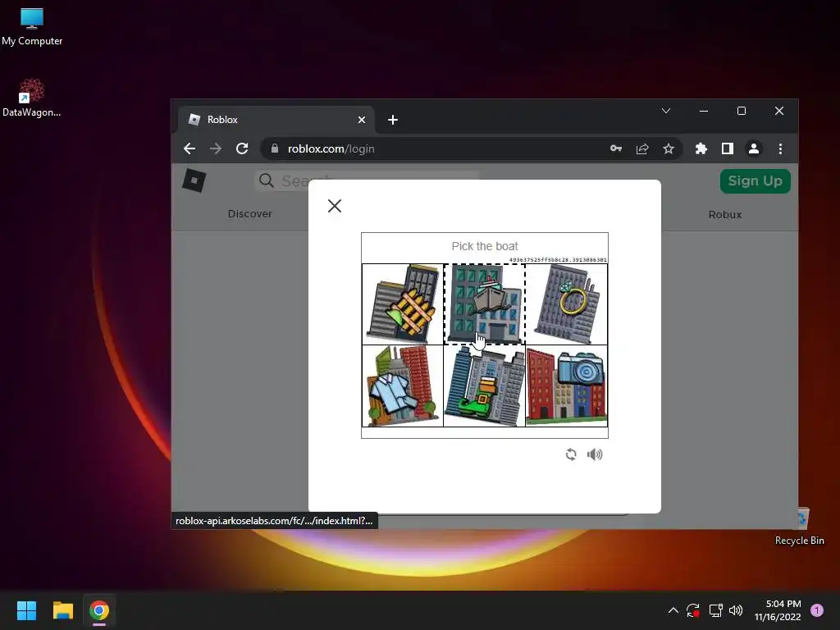The image size is (840, 630).
Task: Click the sync update tray icon
Action: click(x=692, y=610)
